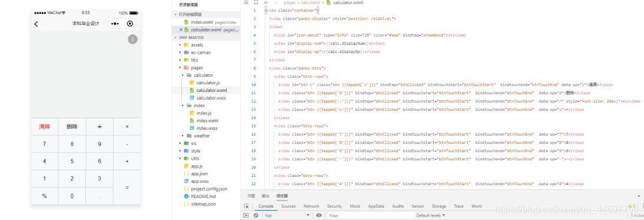Image resolution: width=644 pixels, height=220 pixels.
Task: Click the eye icon in the console toolbar
Action: [318, 215]
